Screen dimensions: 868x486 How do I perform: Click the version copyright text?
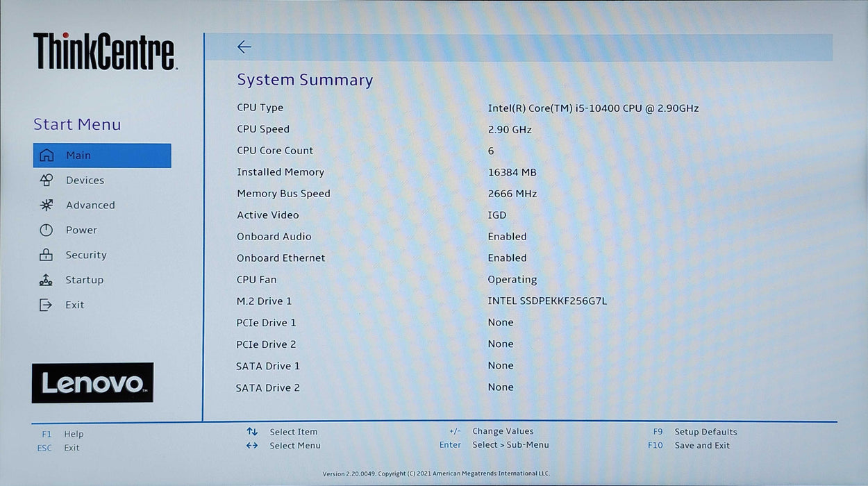[x=436, y=474]
